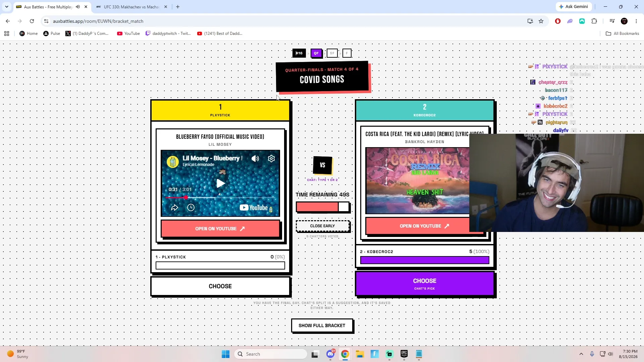Bookmark this page with star
Viewport: 644px width, 362px height.
(x=541, y=21)
